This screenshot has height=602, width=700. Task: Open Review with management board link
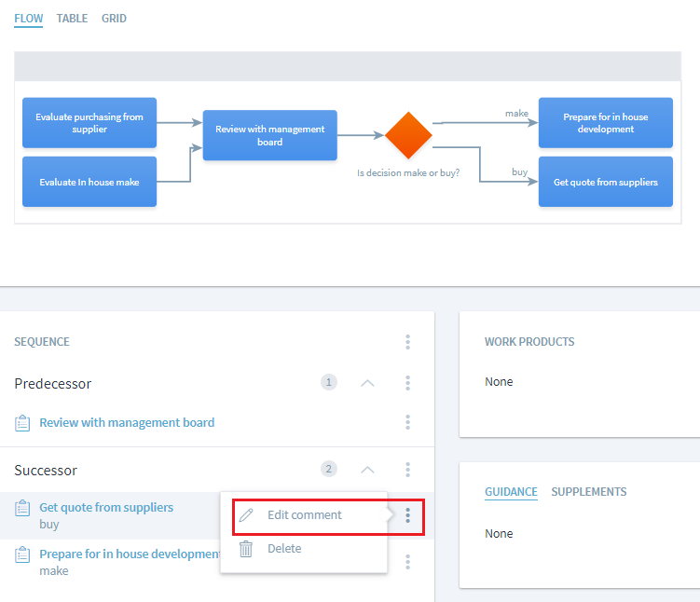pos(127,423)
